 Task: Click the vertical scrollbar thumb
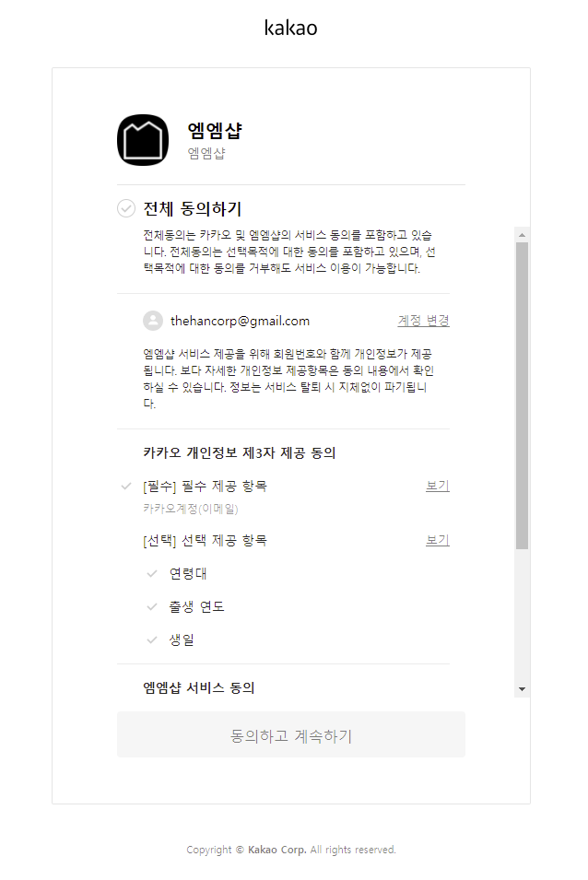pos(523,395)
